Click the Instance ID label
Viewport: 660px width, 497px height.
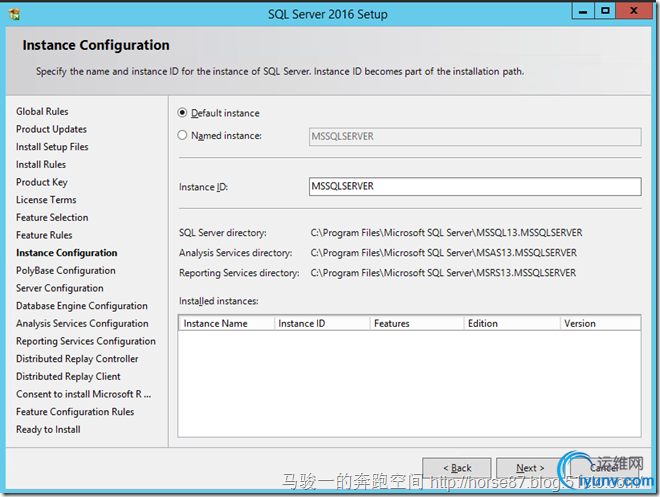click(x=203, y=187)
